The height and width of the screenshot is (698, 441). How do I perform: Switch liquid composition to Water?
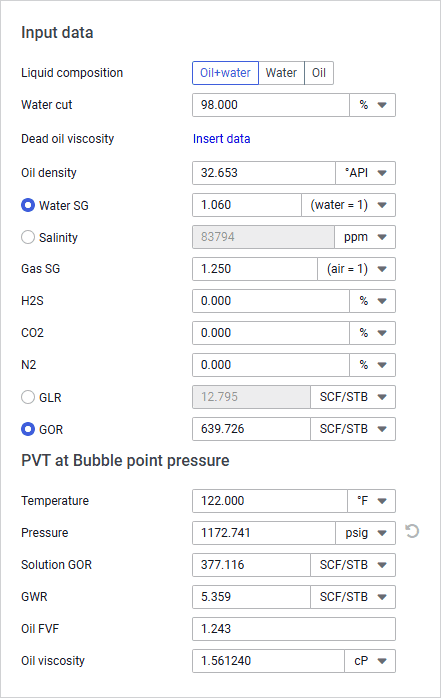point(281,73)
